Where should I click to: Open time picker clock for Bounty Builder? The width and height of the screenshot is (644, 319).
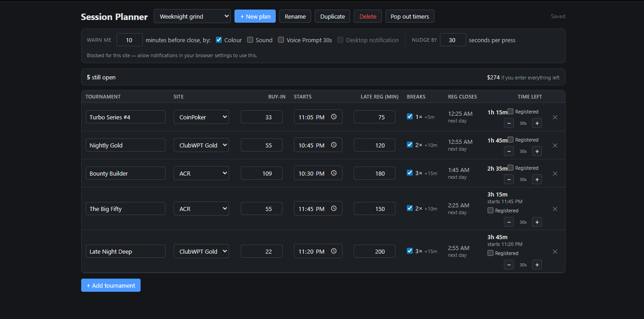tap(334, 173)
